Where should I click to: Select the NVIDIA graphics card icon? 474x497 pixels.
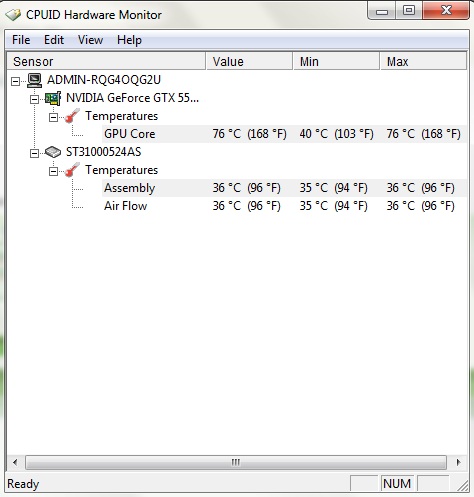click(53, 98)
